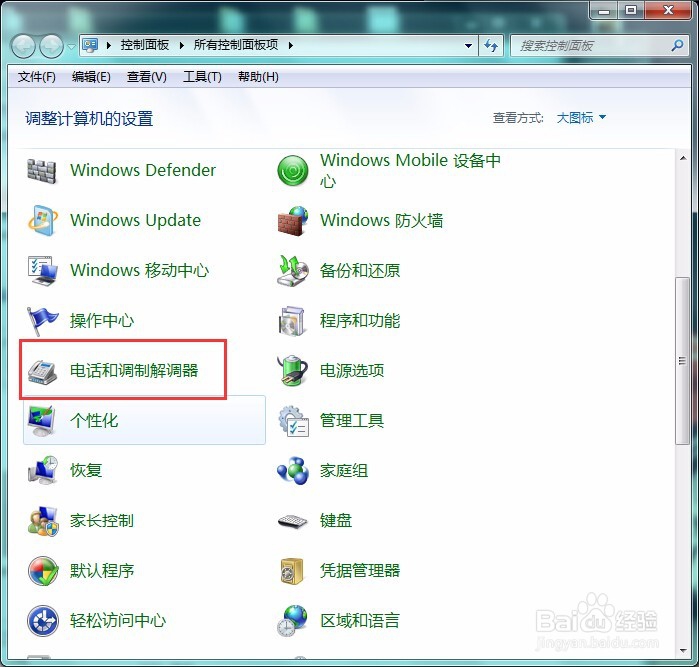This screenshot has height=667, width=699.
Task: Minimize the Control Panel window
Action: [x=604, y=10]
